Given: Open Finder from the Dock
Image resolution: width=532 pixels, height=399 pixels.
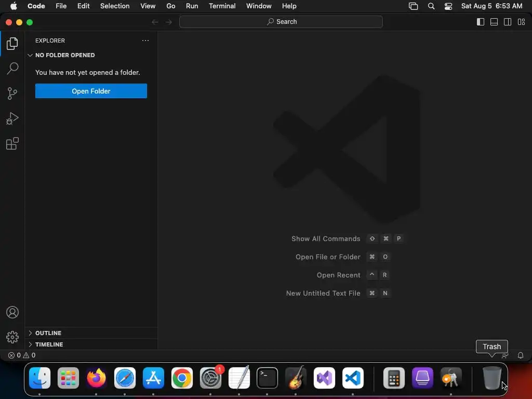Looking at the screenshot, I should [x=39, y=378].
